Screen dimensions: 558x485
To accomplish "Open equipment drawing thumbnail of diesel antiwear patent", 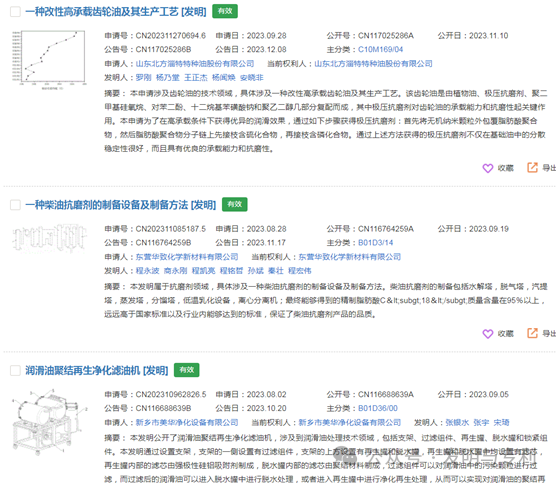I will coord(49,238).
